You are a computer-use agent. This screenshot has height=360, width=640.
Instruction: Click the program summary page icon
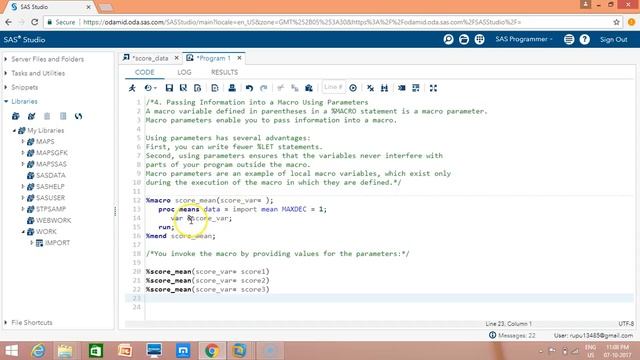tap(215, 88)
